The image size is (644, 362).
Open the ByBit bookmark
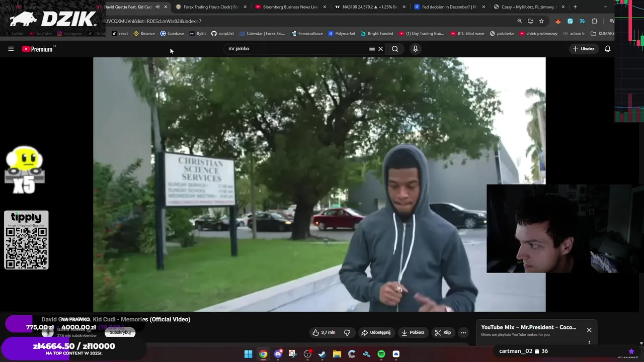(198, 34)
